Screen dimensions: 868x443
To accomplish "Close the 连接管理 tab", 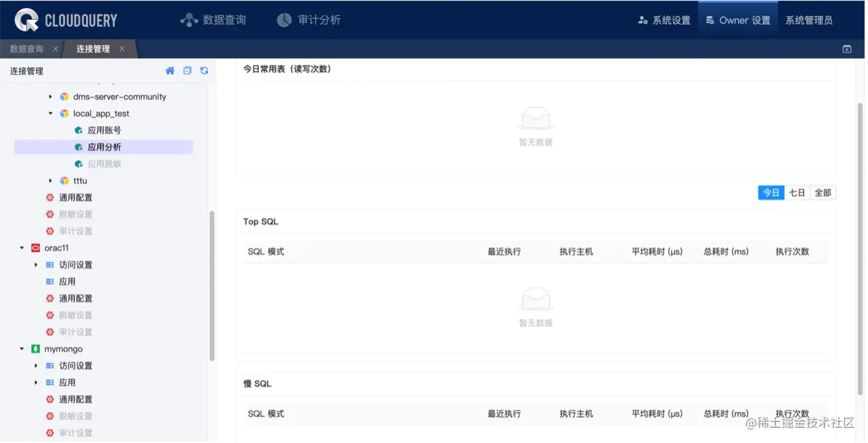I will click(122, 49).
